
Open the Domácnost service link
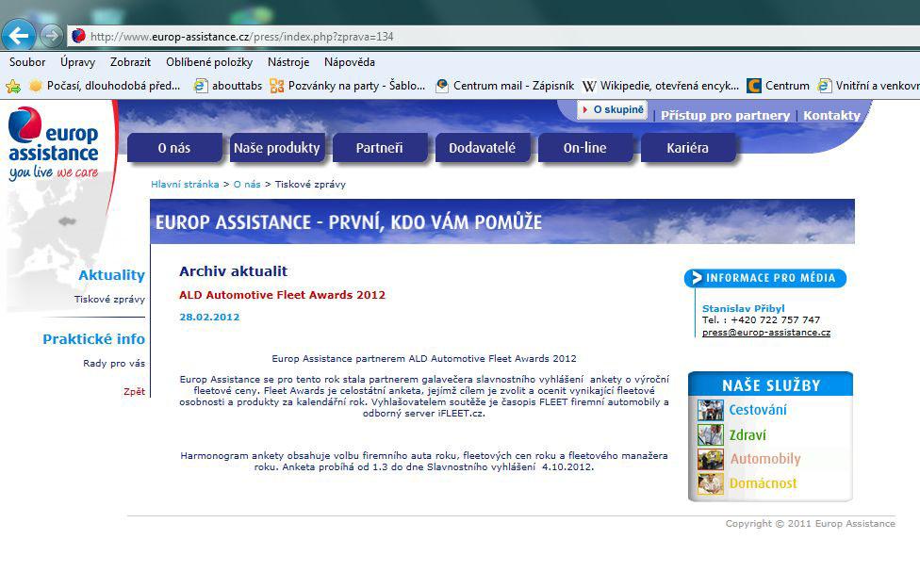click(763, 483)
